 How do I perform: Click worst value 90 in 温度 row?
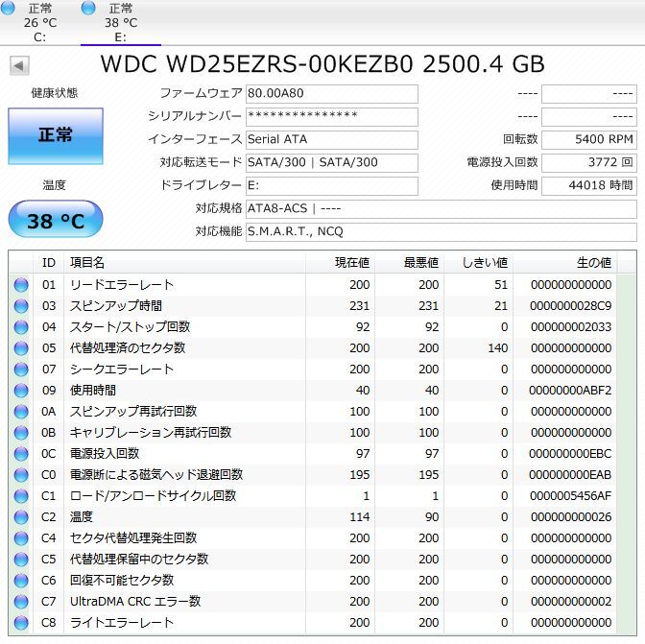[x=432, y=517]
